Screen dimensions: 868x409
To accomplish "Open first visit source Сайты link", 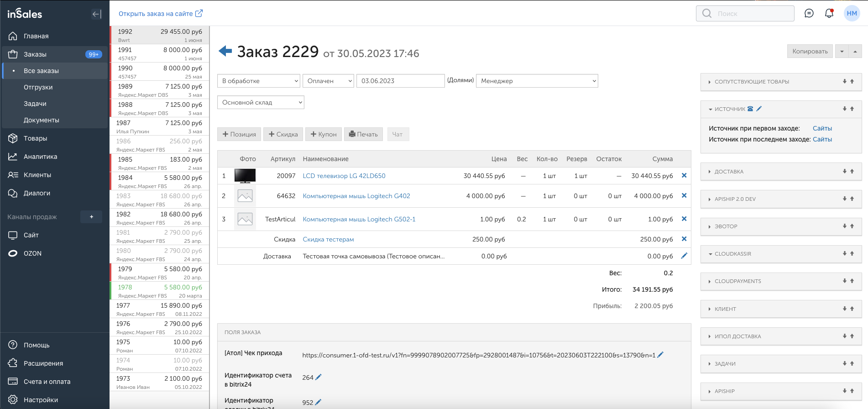I will pyautogui.click(x=822, y=128).
